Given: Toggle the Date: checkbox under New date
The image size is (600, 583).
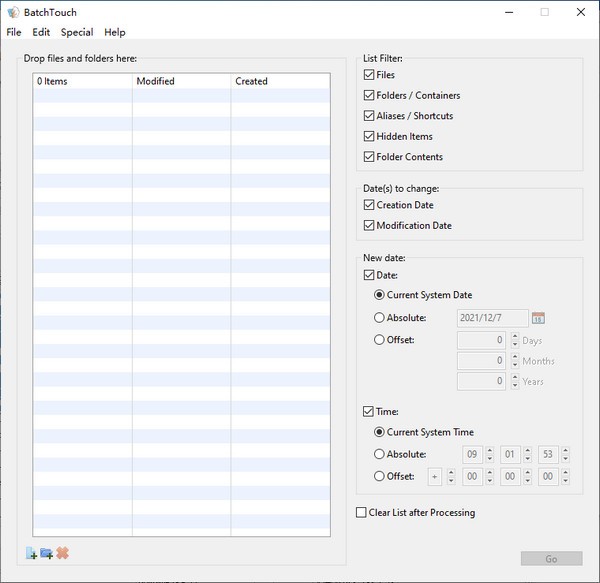Looking at the screenshot, I should pos(369,275).
